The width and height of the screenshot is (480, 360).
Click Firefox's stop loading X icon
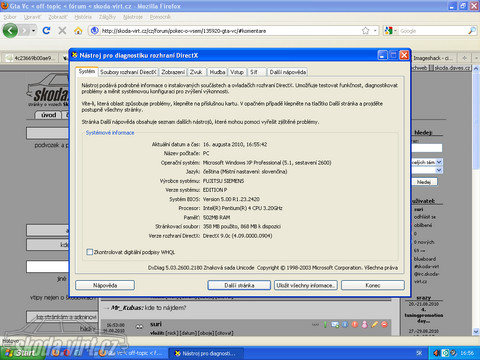coord(62,31)
